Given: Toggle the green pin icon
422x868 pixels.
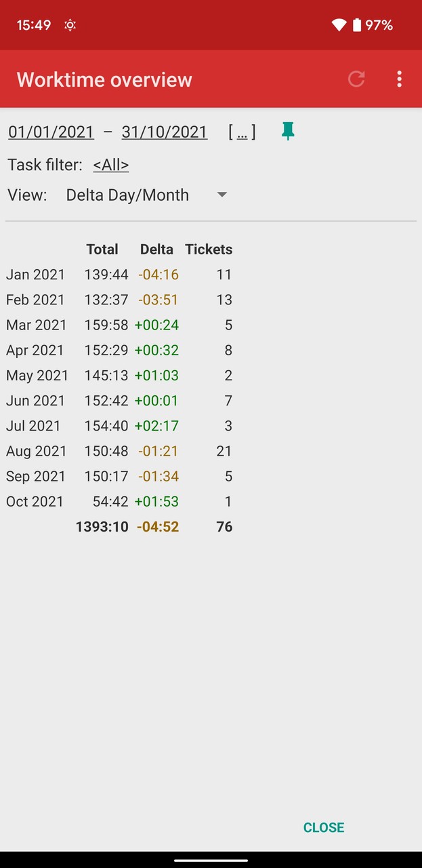Looking at the screenshot, I should 288,131.
